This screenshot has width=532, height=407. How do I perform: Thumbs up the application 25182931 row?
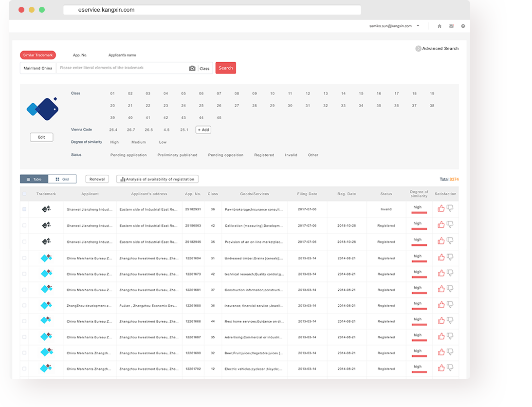(x=441, y=208)
